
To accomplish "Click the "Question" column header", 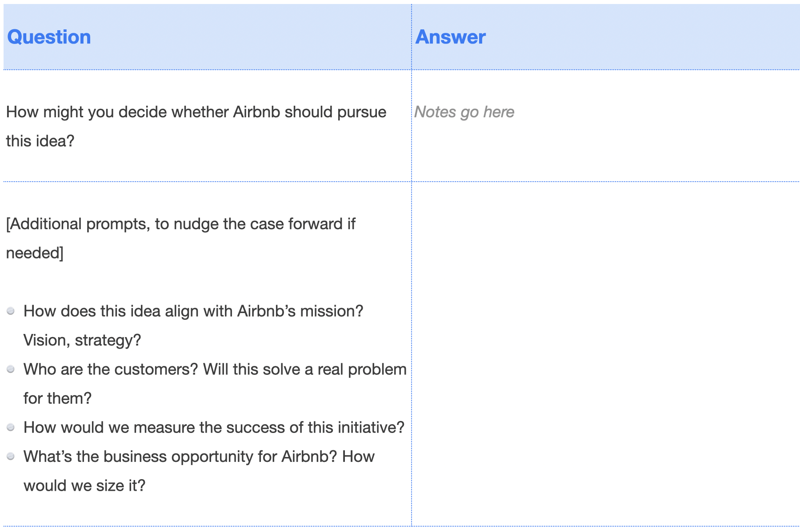I will coord(49,37).
